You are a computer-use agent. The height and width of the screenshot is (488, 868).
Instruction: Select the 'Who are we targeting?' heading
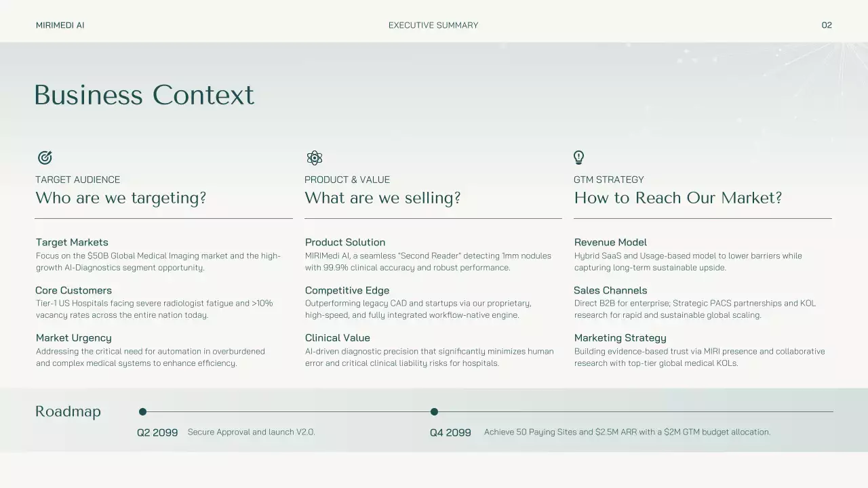click(x=121, y=198)
